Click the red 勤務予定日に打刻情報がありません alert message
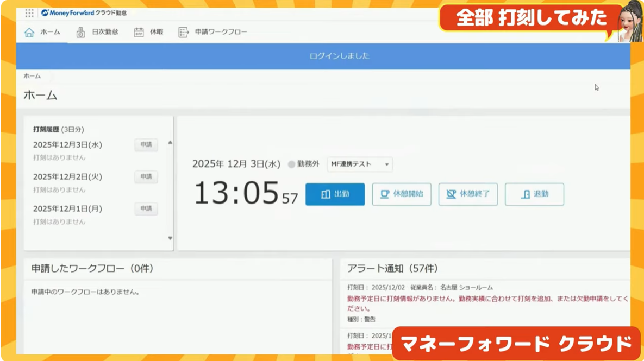This screenshot has height=361, width=644. coord(488,303)
